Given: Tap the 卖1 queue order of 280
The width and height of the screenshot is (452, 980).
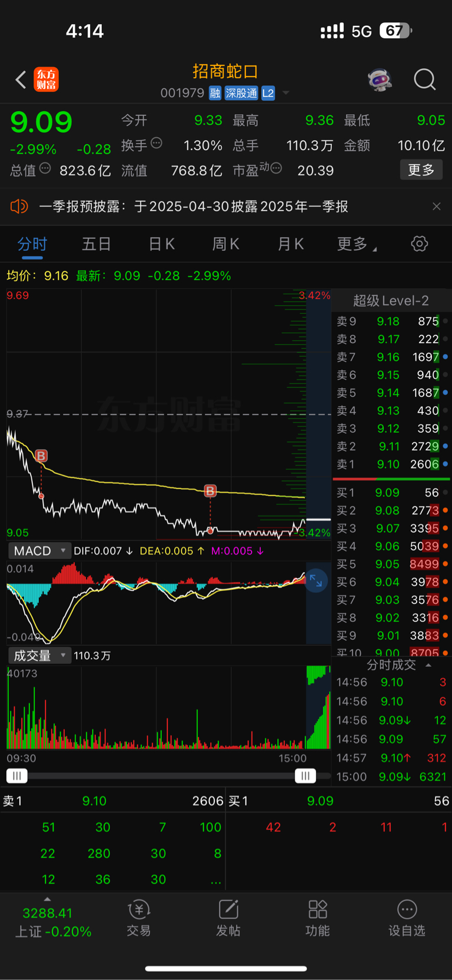Looking at the screenshot, I should (x=99, y=853).
